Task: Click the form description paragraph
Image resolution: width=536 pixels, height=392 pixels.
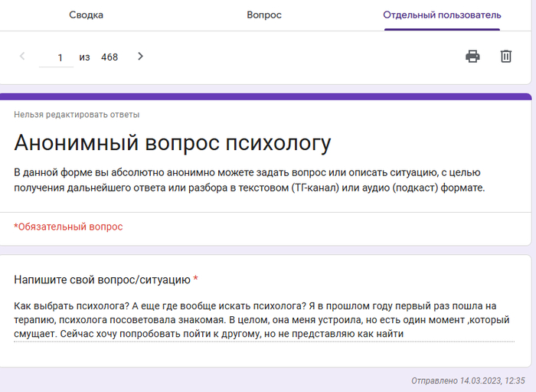Action: (x=249, y=180)
